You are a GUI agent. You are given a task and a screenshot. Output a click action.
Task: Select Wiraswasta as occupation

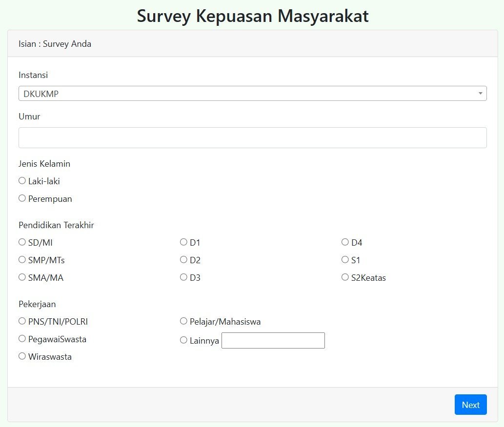(x=22, y=356)
